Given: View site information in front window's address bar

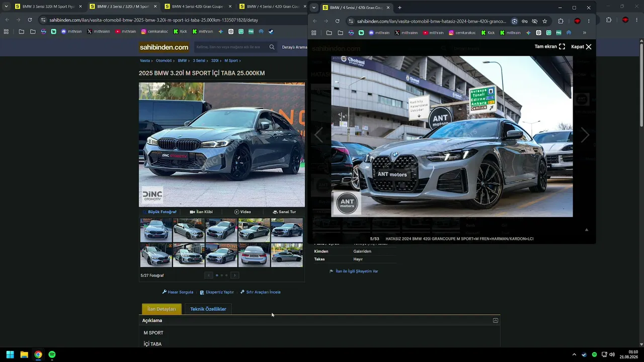Looking at the screenshot, I should coord(351,21).
